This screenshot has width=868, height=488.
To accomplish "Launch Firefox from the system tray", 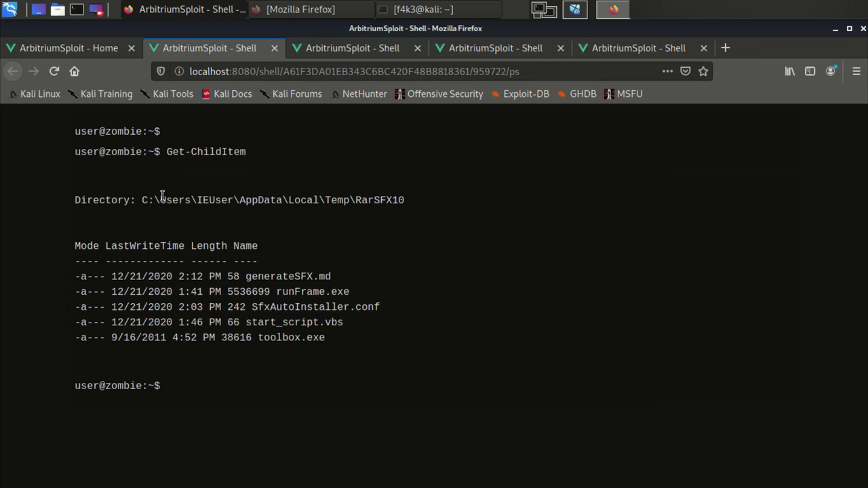I will (x=614, y=9).
